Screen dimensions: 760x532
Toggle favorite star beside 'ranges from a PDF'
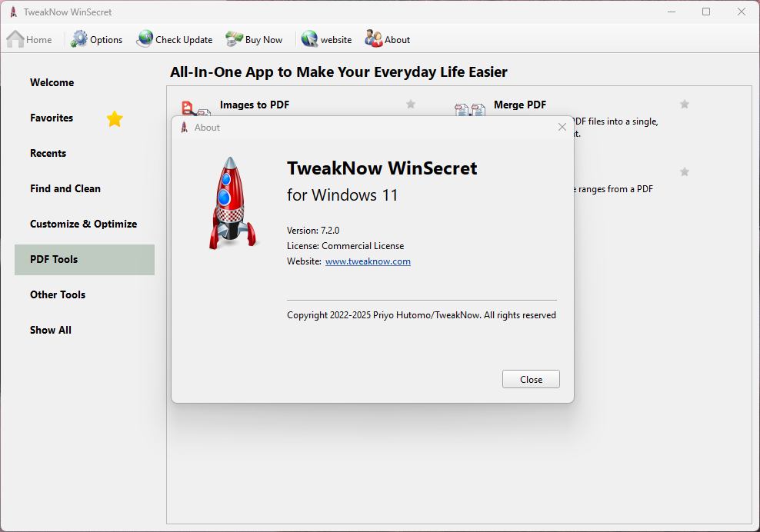click(x=685, y=172)
